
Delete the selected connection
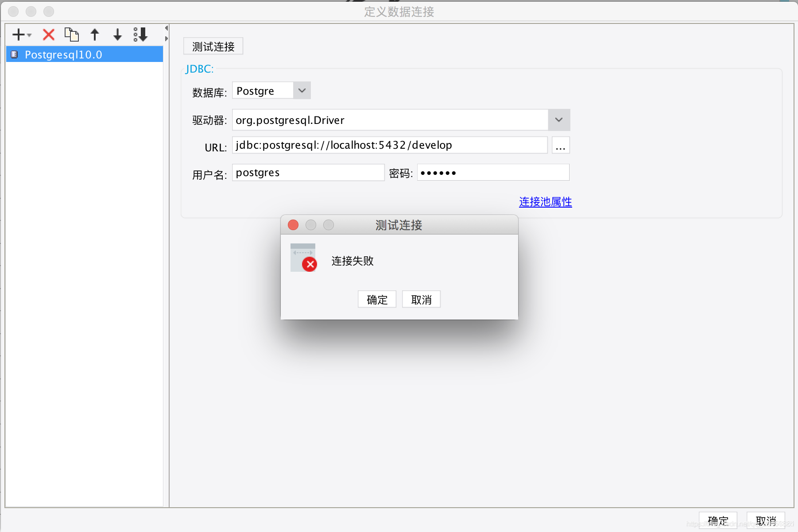point(48,35)
